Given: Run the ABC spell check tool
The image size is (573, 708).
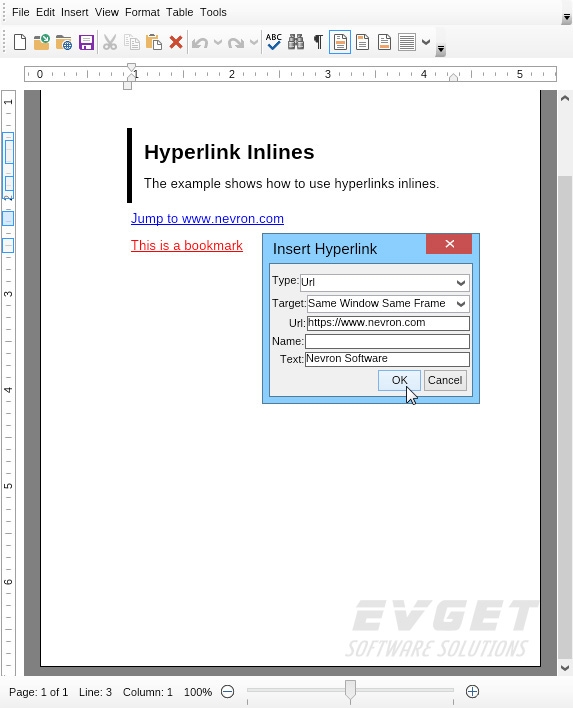Looking at the screenshot, I should point(274,42).
